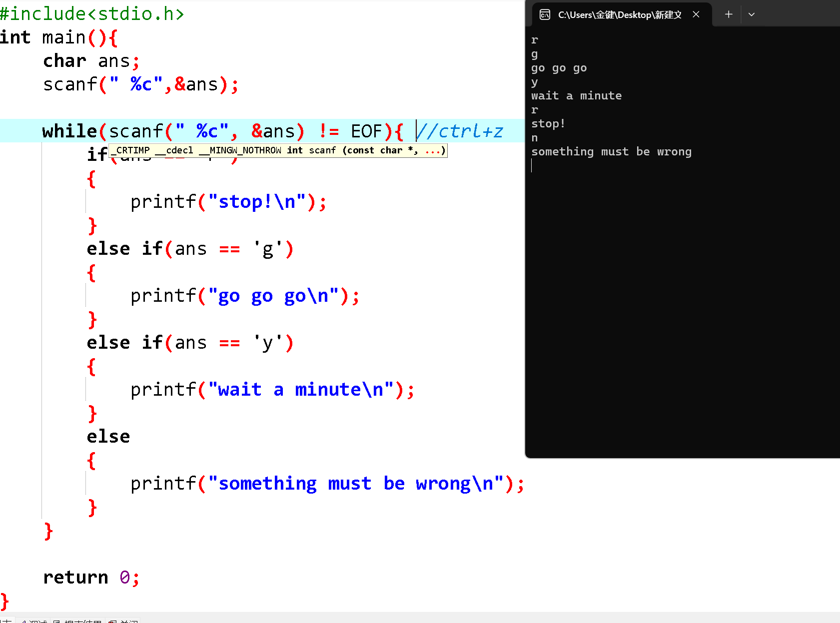Click the standalone else keyword line
Screen dimensions: 840x623
point(108,437)
